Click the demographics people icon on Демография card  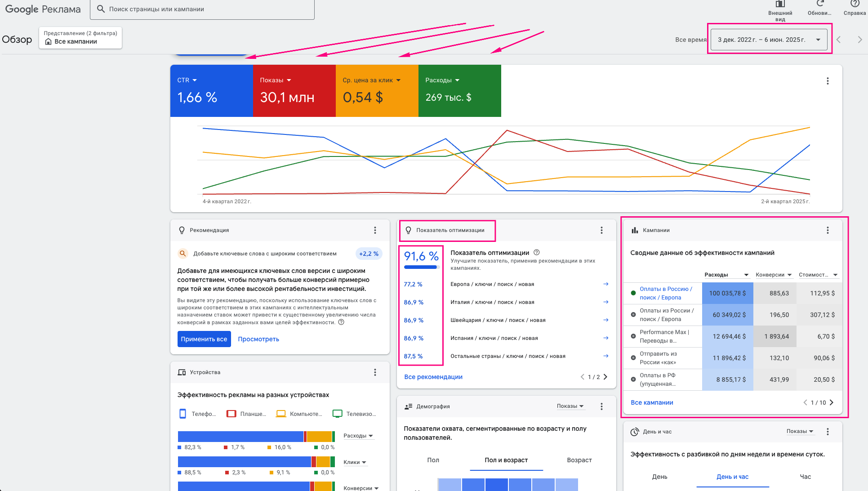click(408, 406)
